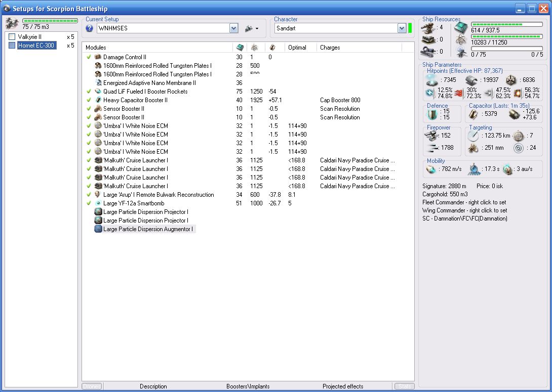
Task: Open the ship setup tools icon menu
Action: [251, 28]
